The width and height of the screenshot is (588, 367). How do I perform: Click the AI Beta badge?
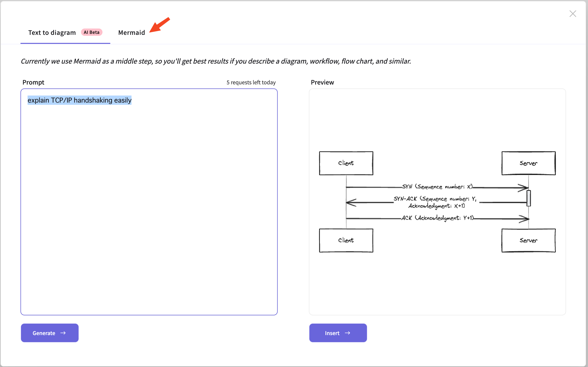[x=91, y=32]
